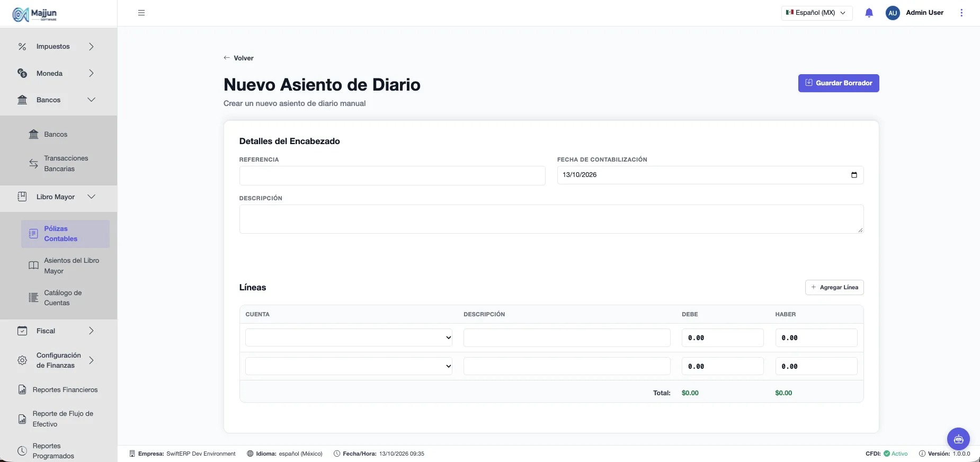Viewport: 980px width, 462px height.
Task: Go back with the Volver link
Action: pyautogui.click(x=238, y=58)
